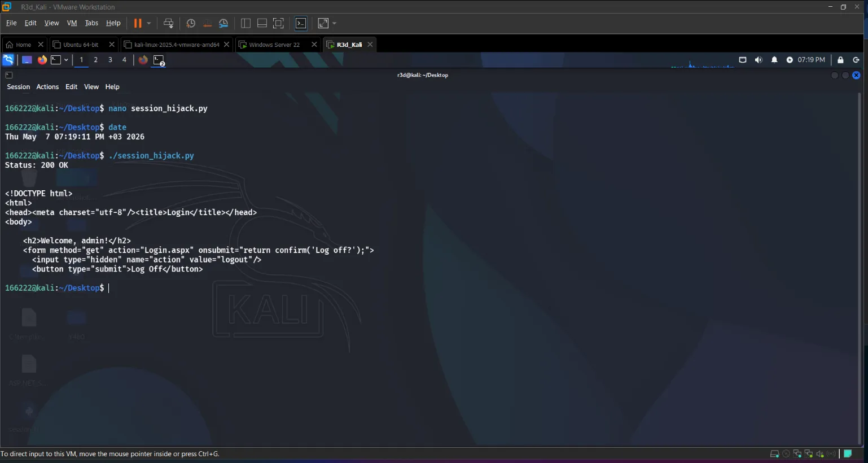Revert VM to the previous snapshot icon
868x463 pixels.
coord(207,23)
